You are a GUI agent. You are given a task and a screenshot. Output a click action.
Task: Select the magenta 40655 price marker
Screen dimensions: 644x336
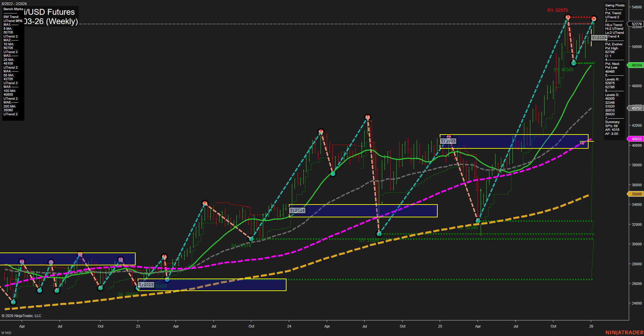click(x=635, y=139)
